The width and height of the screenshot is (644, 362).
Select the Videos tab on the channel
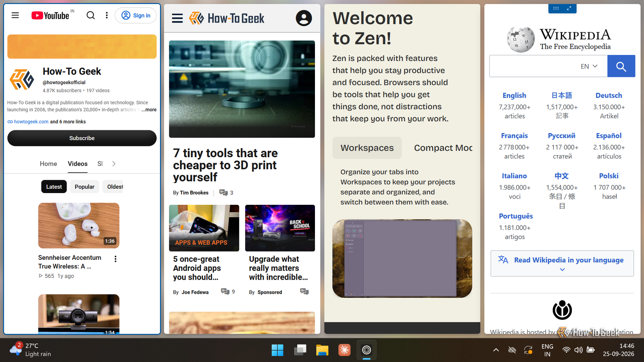pos(78,164)
